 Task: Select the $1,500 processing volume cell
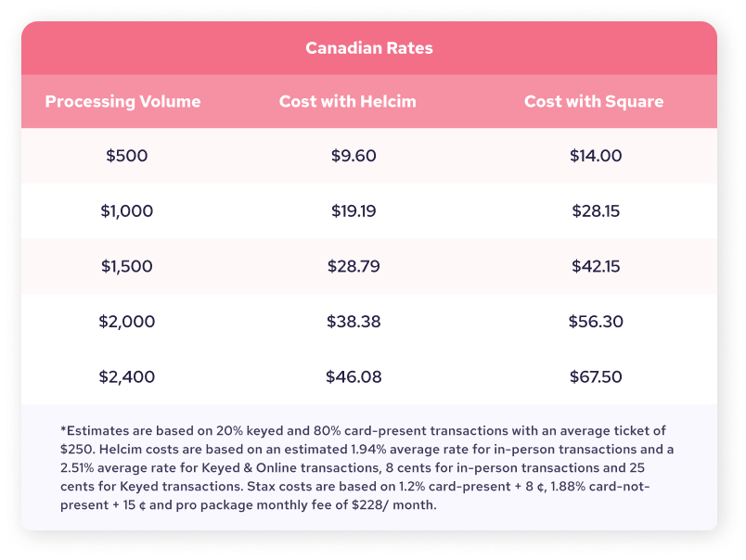[126, 266]
